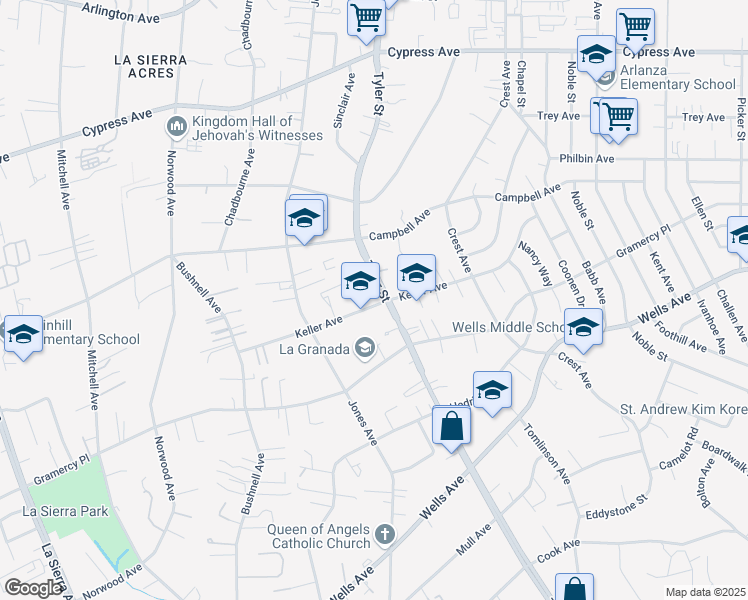This screenshot has height=600, width=748.
Task: Click the school marker near Tomlinson Ave
Action: [491, 391]
